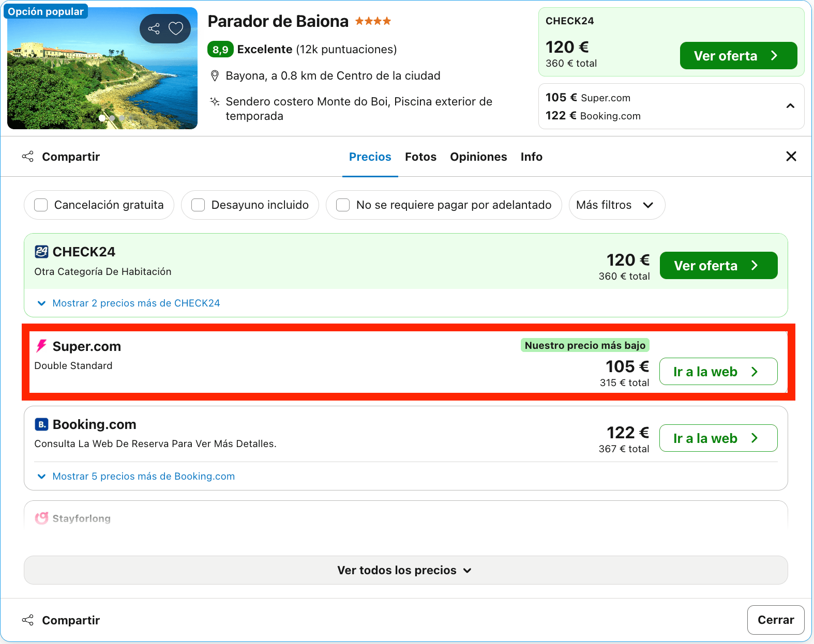Click the 122 € Booking.com summary price
Image resolution: width=814 pixels, height=644 pixels.
click(x=593, y=116)
